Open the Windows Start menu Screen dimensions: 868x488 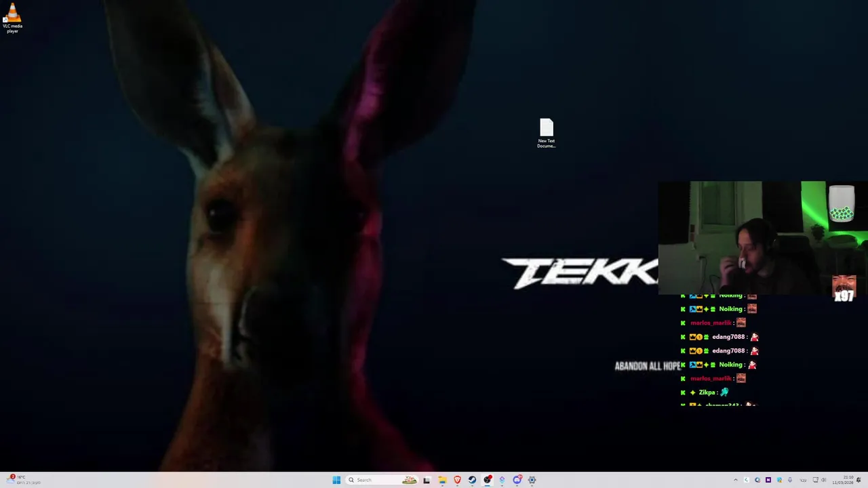336,480
